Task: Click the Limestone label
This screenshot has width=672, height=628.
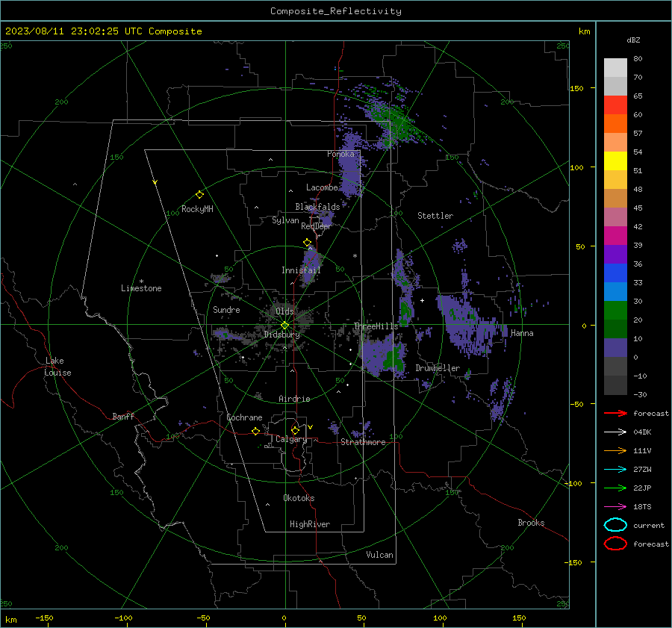Action: (x=141, y=288)
